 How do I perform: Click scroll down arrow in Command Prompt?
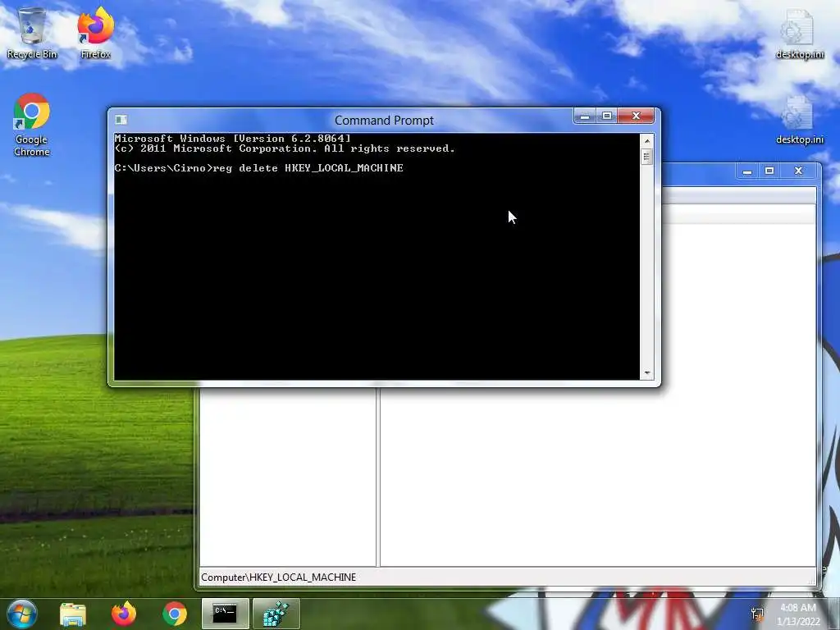coord(647,373)
